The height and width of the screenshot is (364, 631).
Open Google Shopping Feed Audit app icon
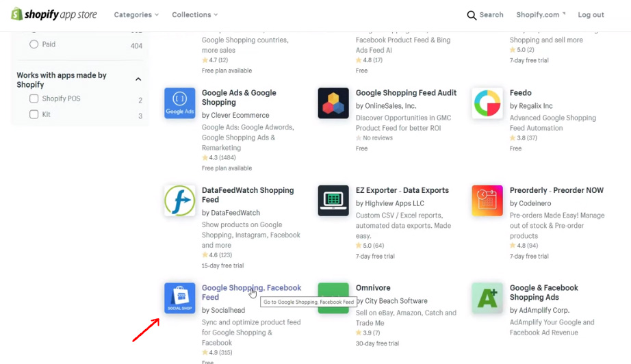click(x=333, y=103)
